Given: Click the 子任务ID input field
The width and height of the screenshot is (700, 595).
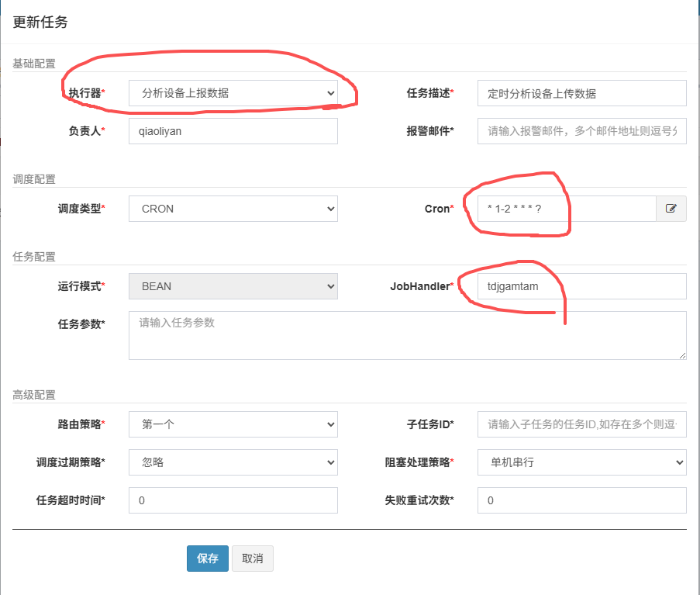Looking at the screenshot, I should [581, 424].
